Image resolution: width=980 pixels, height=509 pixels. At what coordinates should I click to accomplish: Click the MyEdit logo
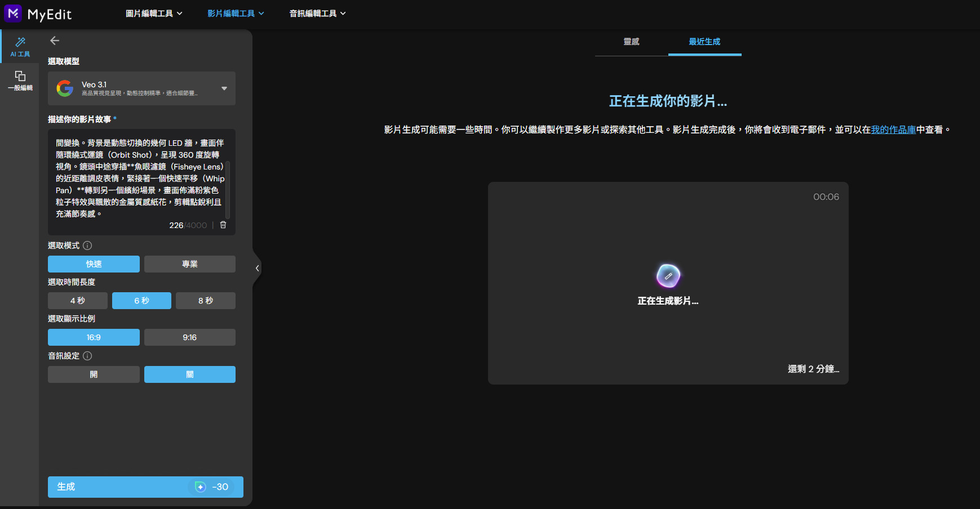tap(38, 13)
